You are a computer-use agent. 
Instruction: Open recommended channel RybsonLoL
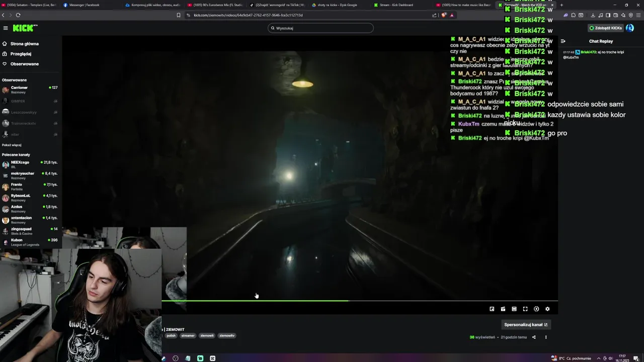coord(30,198)
